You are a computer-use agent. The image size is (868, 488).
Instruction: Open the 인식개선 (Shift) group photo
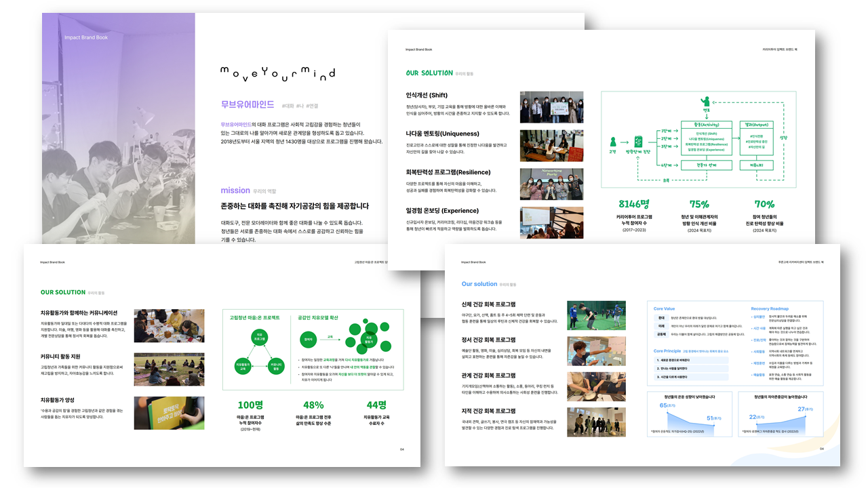(x=551, y=107)
